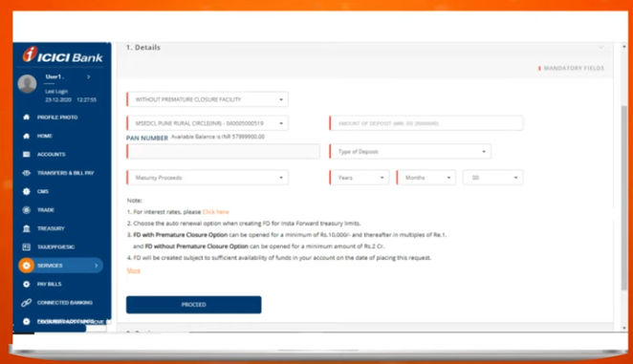Viewport: 633px width, 364px height.
Task: Open the premature closure facility dropdown
Action: pos(207,99)
